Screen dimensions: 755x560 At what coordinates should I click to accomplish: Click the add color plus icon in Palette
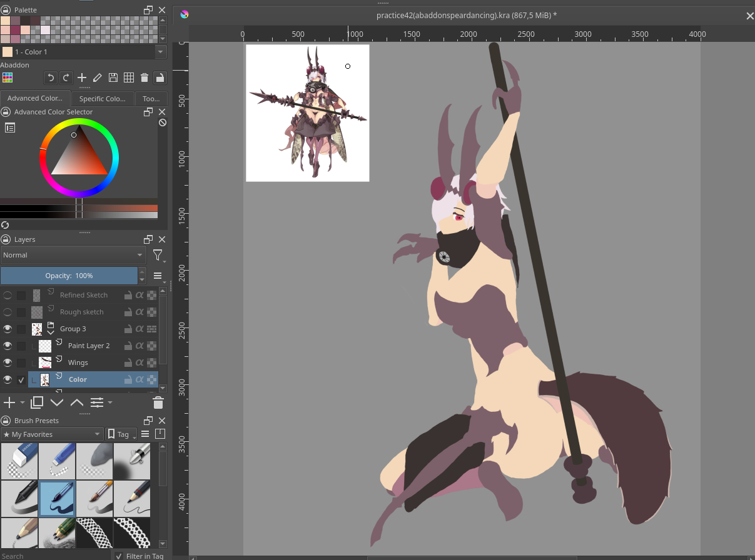coord(82,78)
